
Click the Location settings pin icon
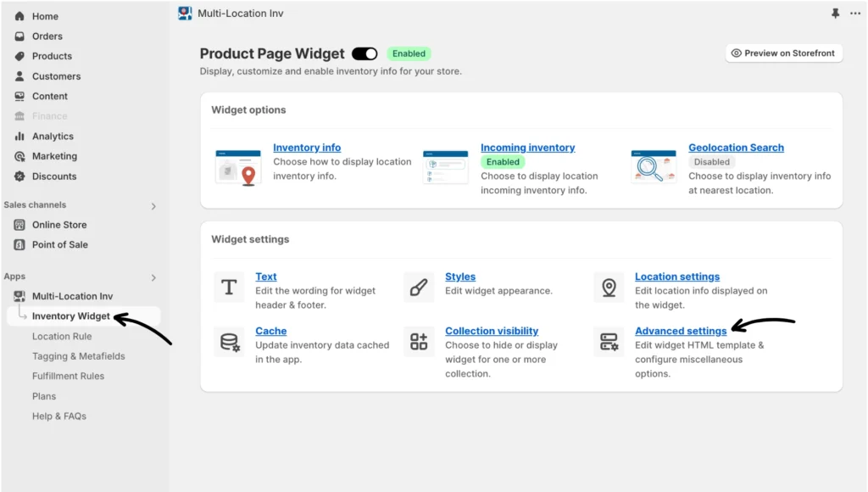coord(609,288)
